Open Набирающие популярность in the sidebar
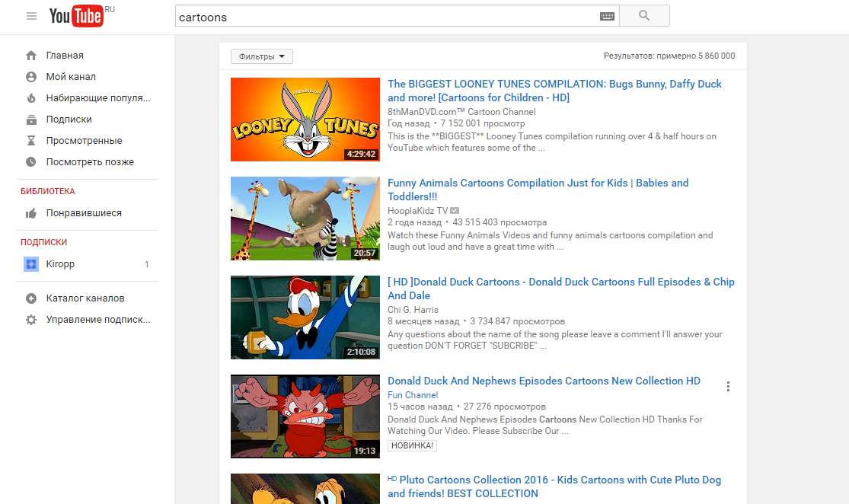Screen dimensions: 849x504 click(x=98, y=98)
